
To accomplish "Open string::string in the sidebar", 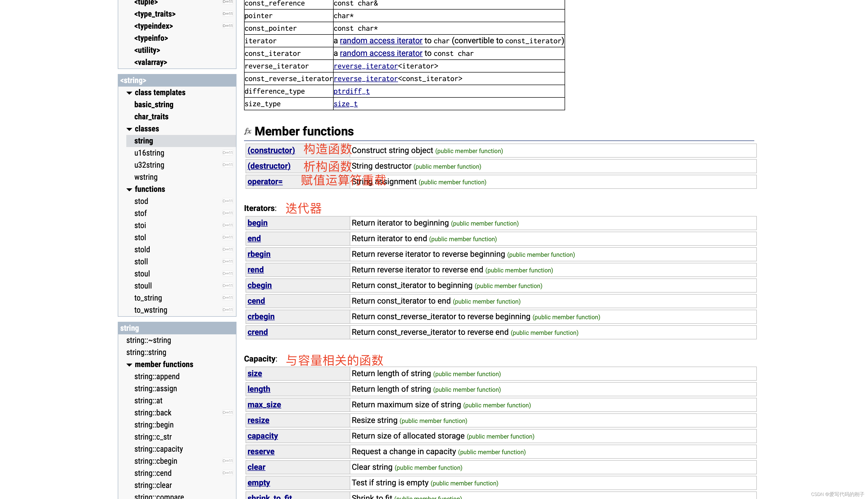I will pyautogui.click(x=146, y=352).
